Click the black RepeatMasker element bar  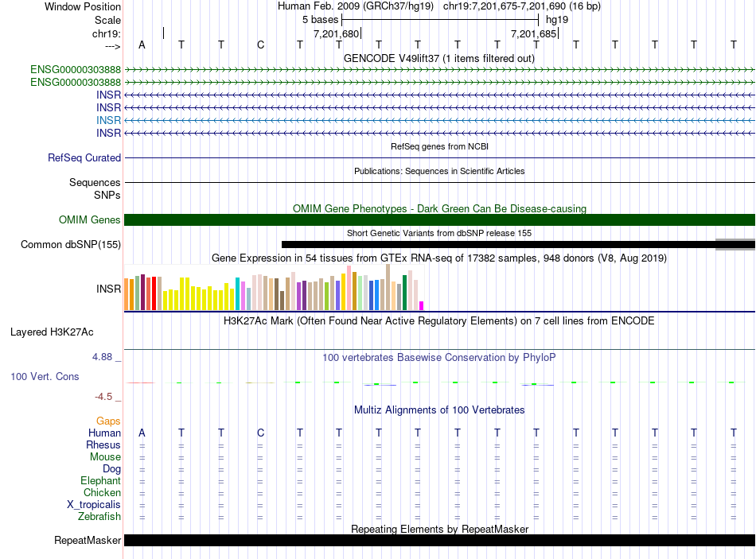point(439,541)
